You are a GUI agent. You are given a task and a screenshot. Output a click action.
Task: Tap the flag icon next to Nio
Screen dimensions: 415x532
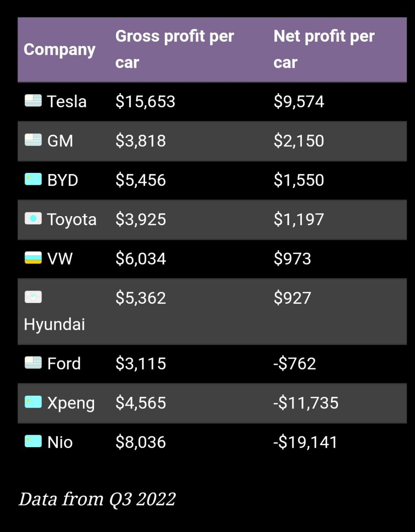(33, 441)
